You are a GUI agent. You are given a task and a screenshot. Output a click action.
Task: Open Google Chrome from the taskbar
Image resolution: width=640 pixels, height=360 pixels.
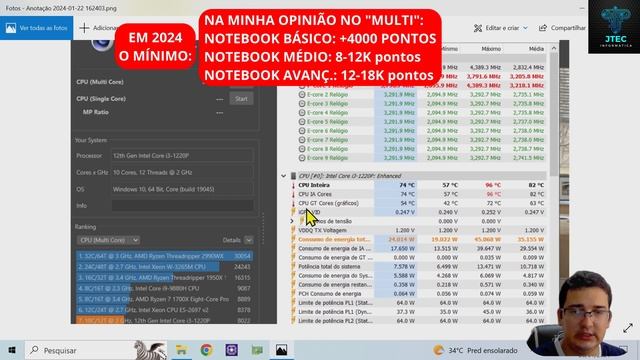(207, 350)
